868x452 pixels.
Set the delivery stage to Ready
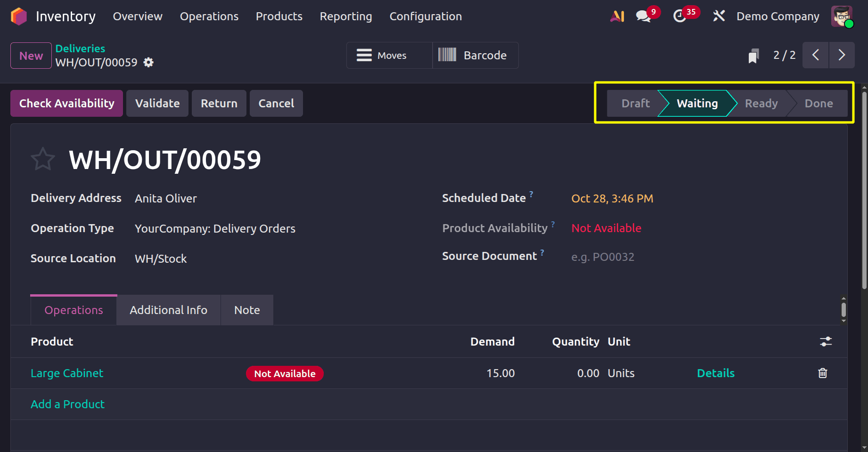tap(760, 103)
